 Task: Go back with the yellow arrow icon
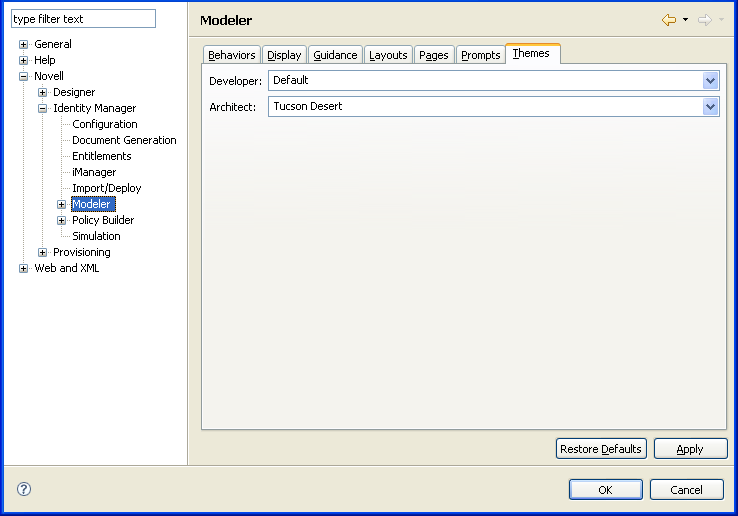click(669, 20)
